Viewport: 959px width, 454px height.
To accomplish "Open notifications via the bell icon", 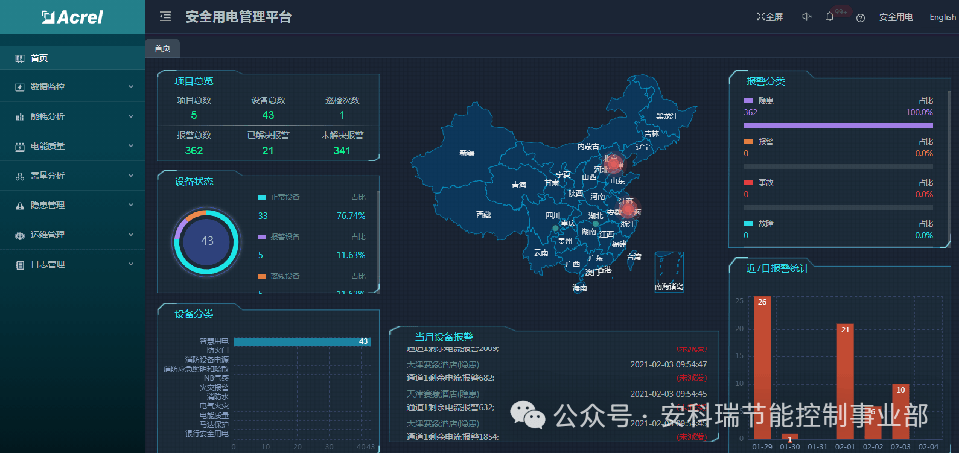I will [x=830, y=17].
